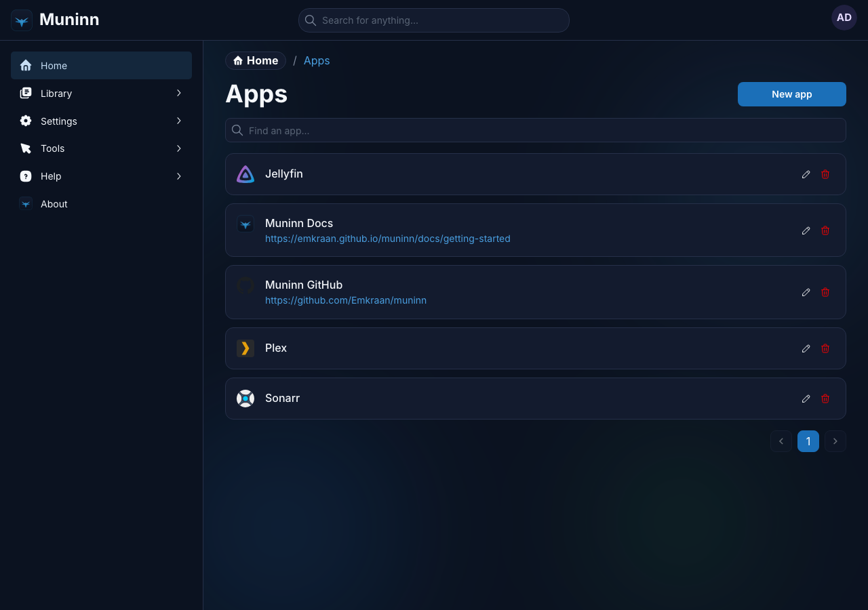
Task: Focus the Search for anything field
Action: (434, 20)
